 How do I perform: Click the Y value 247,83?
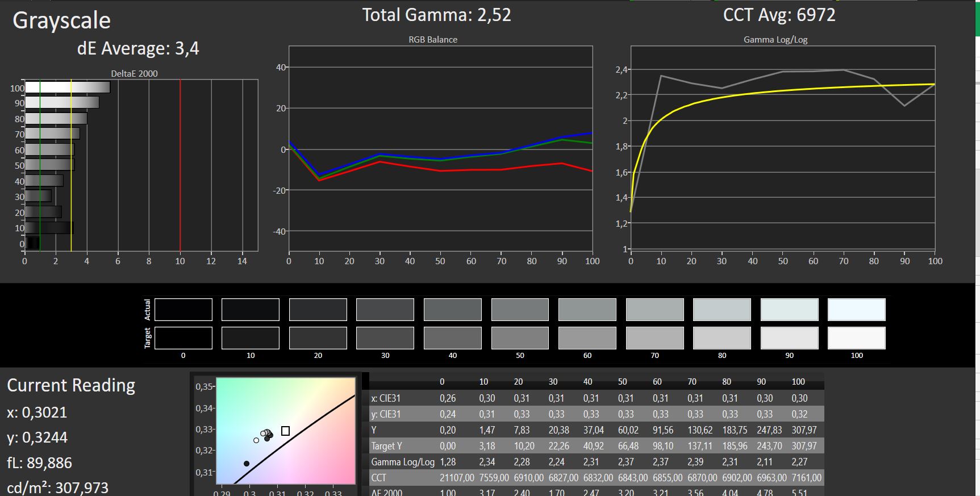769,430
